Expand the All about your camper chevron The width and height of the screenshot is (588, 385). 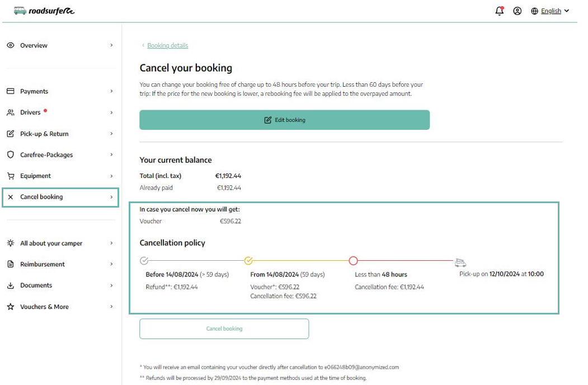pyautogui.click(x=111, y=243)
